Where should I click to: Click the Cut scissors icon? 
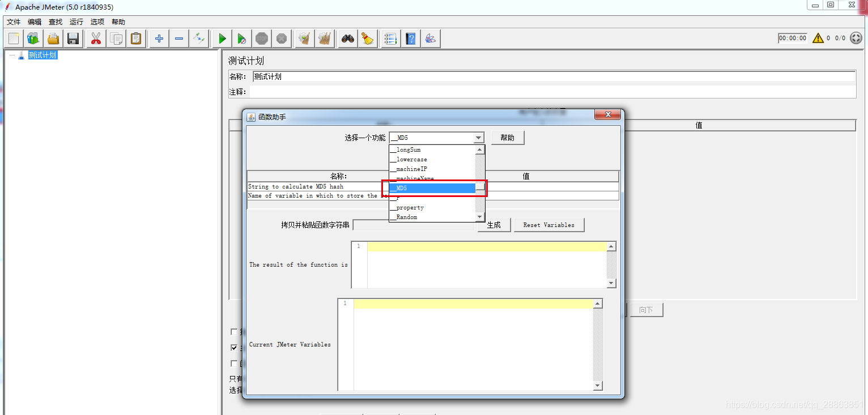click(96, 38)
